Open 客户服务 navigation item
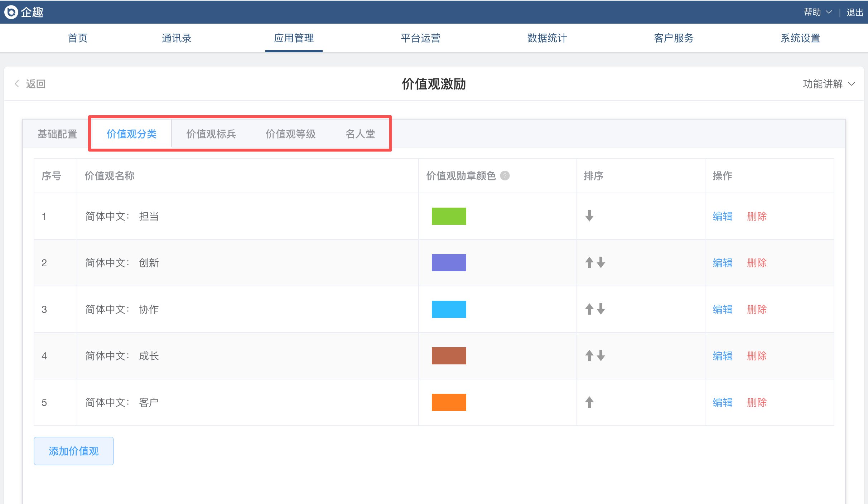868x504 pixels. [x=674, y=38]
